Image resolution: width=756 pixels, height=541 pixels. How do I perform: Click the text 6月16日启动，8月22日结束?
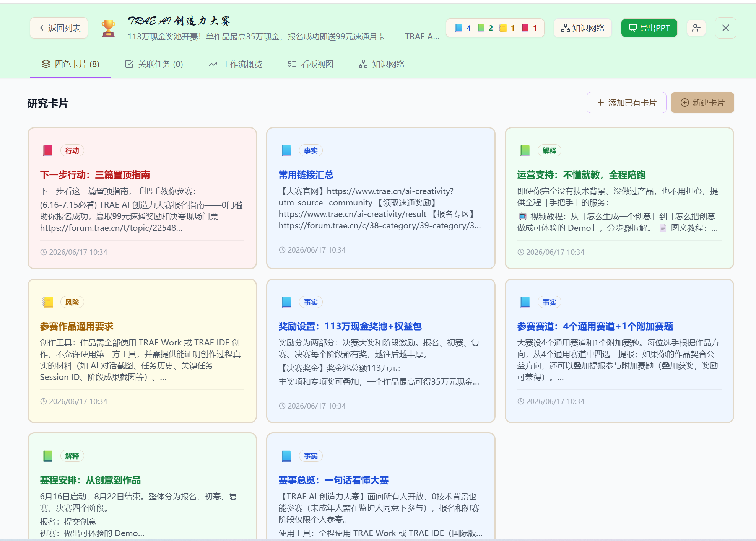click(91, 497)
